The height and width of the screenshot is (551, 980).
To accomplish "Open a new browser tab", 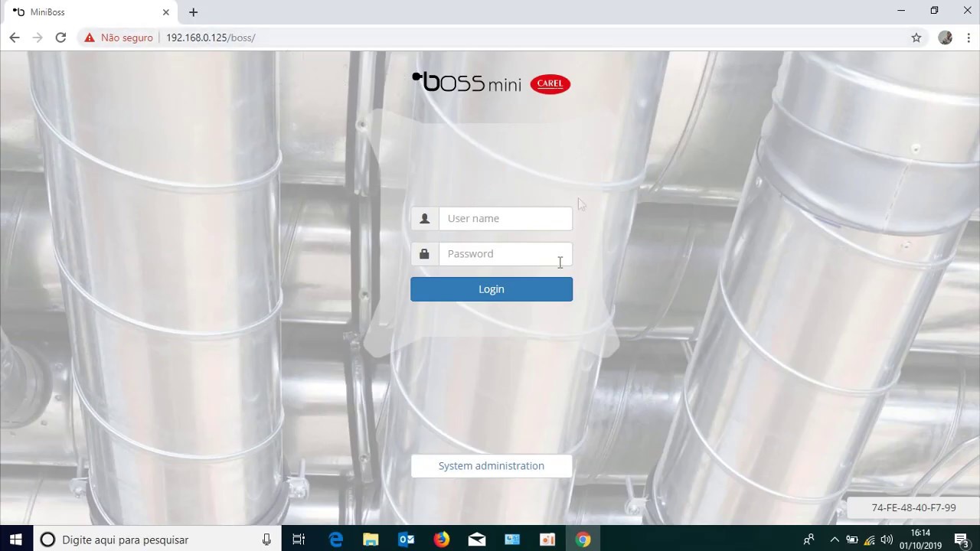I will click(193, 12).
